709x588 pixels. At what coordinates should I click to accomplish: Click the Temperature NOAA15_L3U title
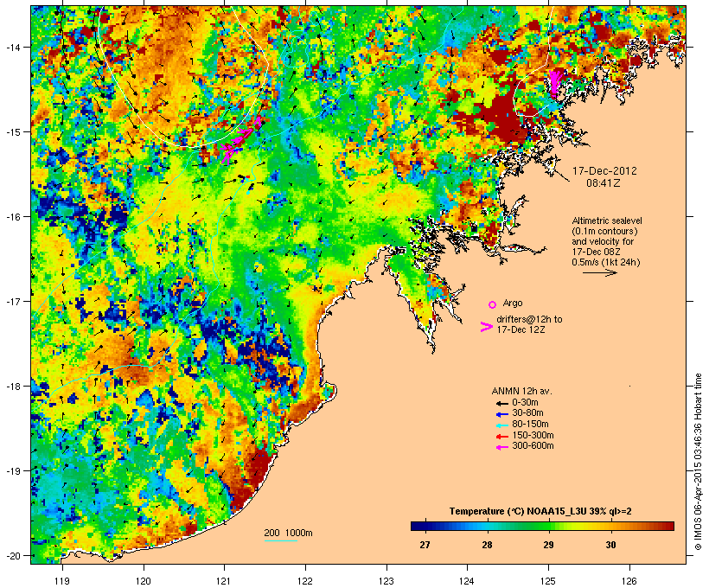[x=540, y=512]
